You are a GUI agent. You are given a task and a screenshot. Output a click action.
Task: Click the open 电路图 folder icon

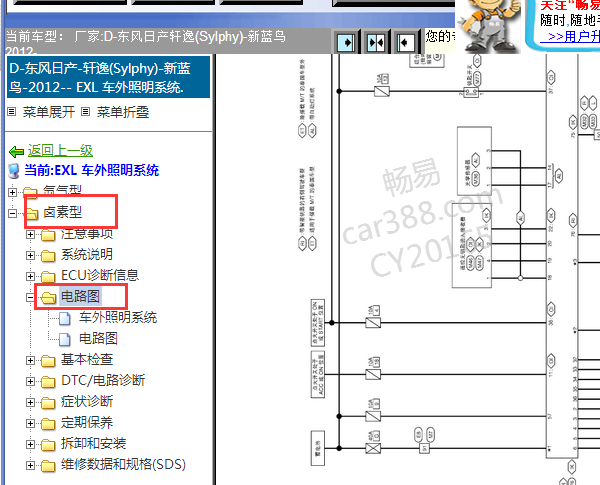48,297
